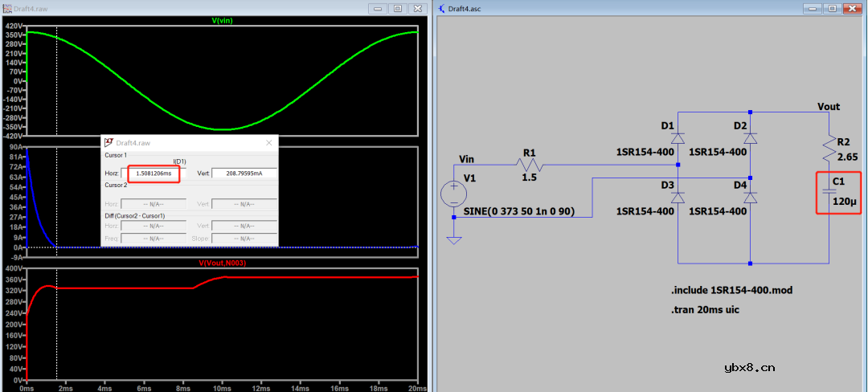The image size is (868, 392).
Task: Click the Cursor 1 Horz value field
Action: point(153,174)
